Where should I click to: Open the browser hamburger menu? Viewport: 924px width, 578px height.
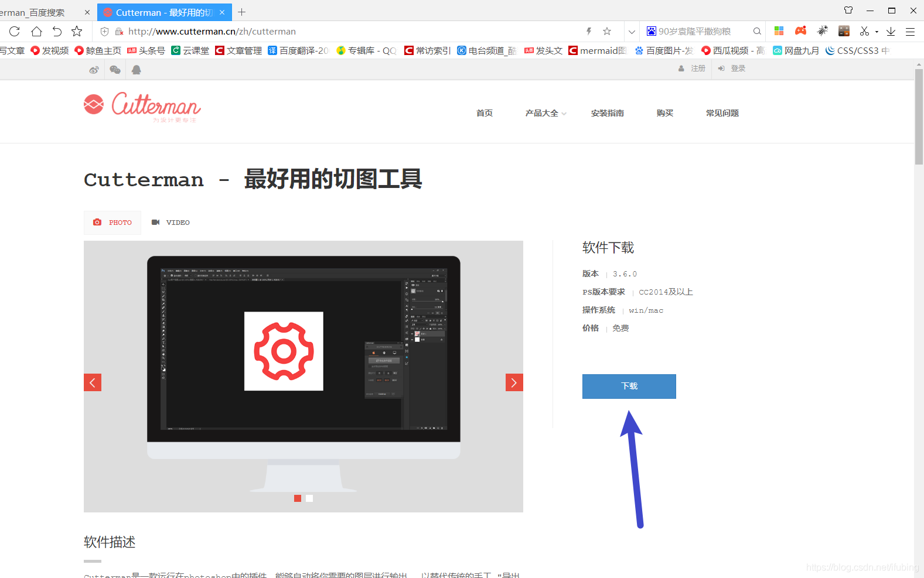tap(910, 32)
